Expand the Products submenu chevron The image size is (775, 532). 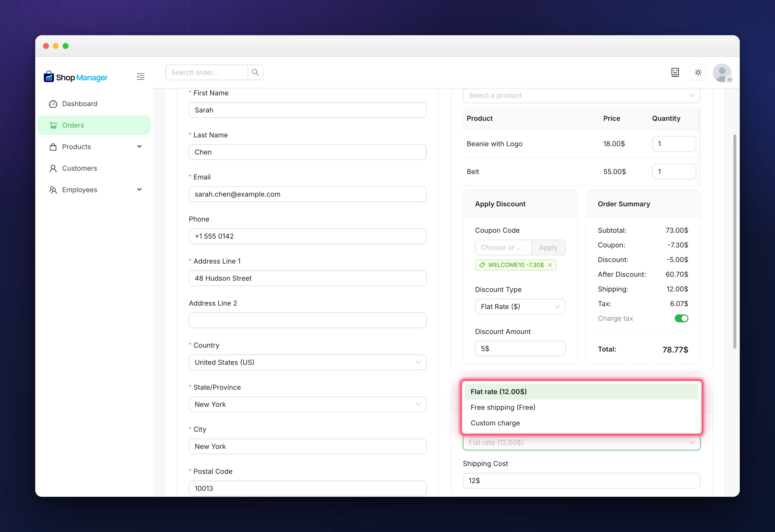[139, 147]
